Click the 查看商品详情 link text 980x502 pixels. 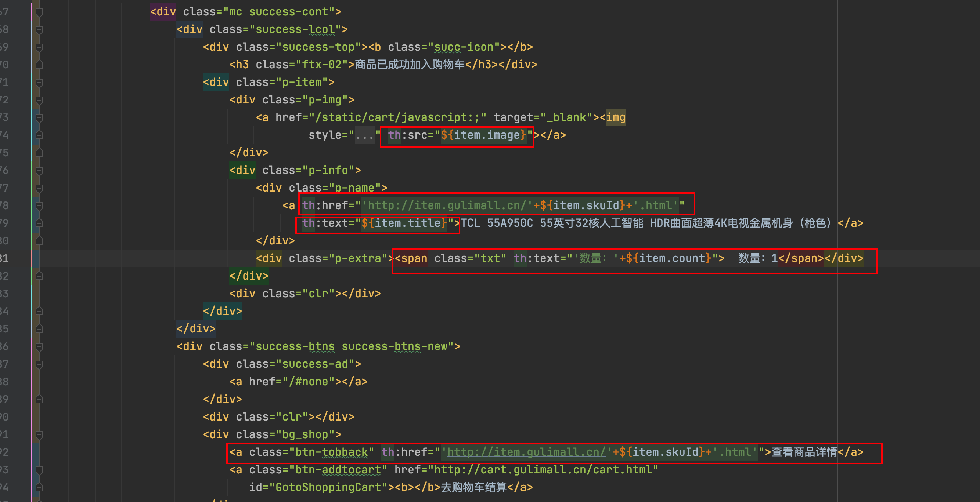coord(804,452)
